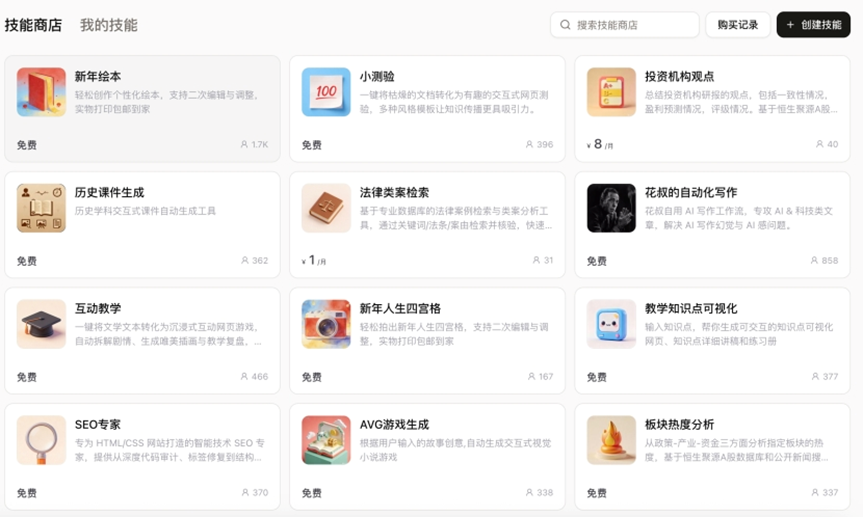Click the user count icon on 互动教学

(x=244, y=377)
